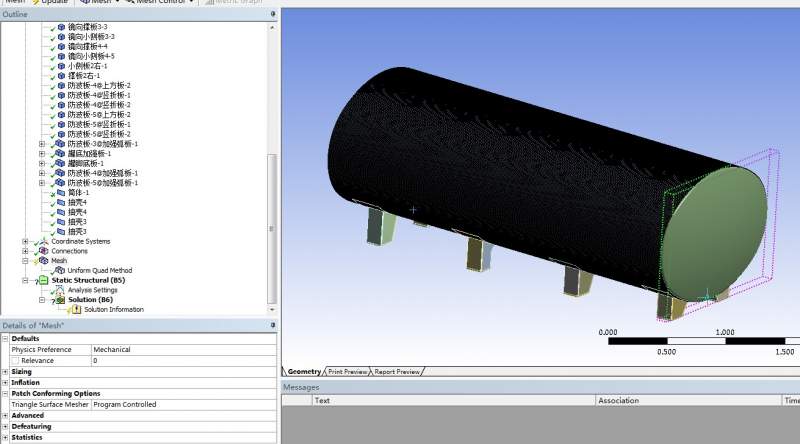
Task: Click the Solution Information exclamation icon
Action: [x=77, y=309]
